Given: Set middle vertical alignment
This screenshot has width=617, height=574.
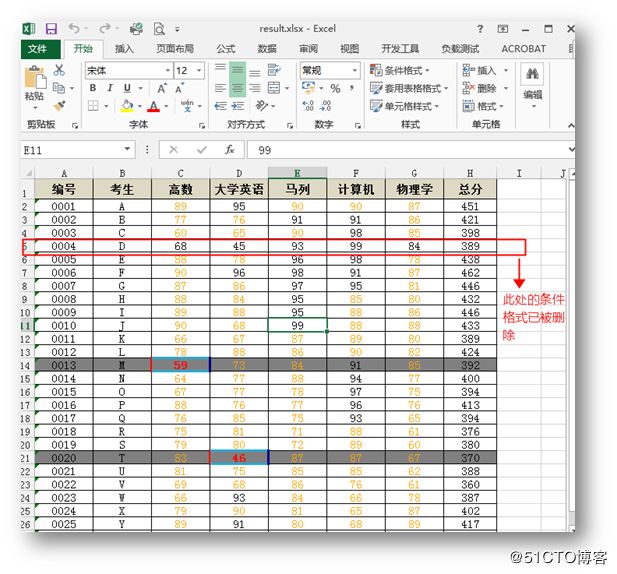Looking at the screenshot, I should (x=237, y=70).
